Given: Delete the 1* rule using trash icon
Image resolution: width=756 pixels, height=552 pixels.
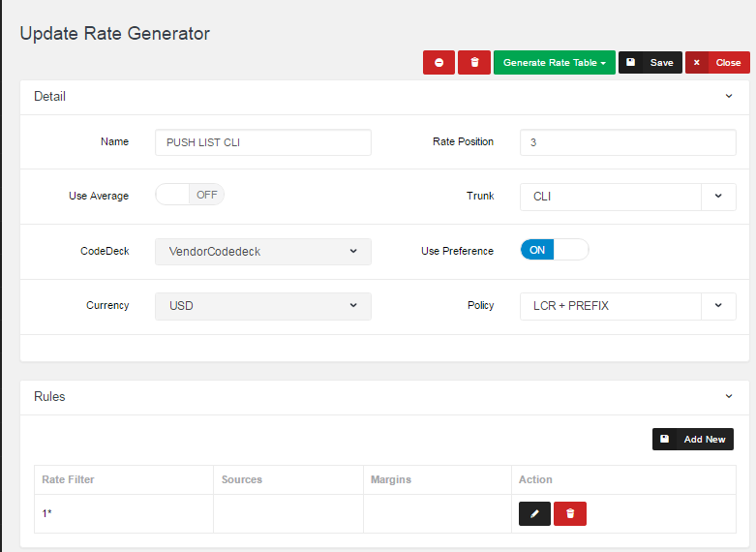Looking at the screenshot, I should click(570, 513).
